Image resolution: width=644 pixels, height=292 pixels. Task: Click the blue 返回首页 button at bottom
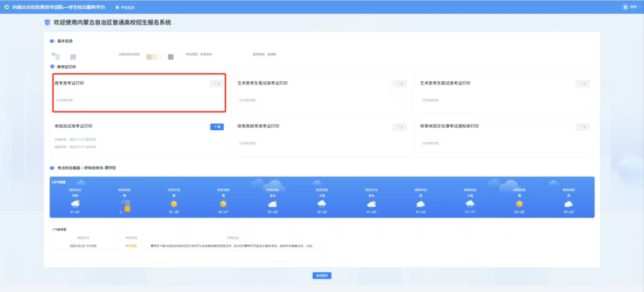(x=321, y=275)
